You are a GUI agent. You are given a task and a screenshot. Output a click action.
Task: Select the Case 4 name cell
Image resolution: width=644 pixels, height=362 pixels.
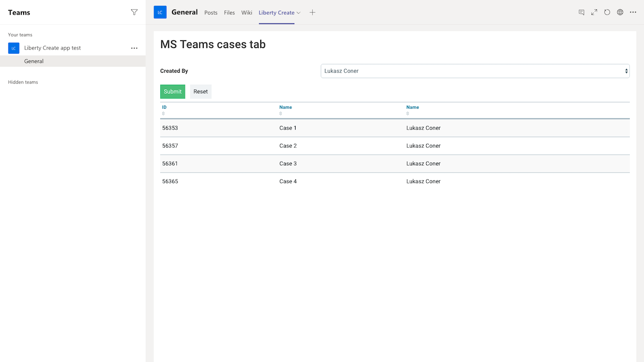click(288, 181)
